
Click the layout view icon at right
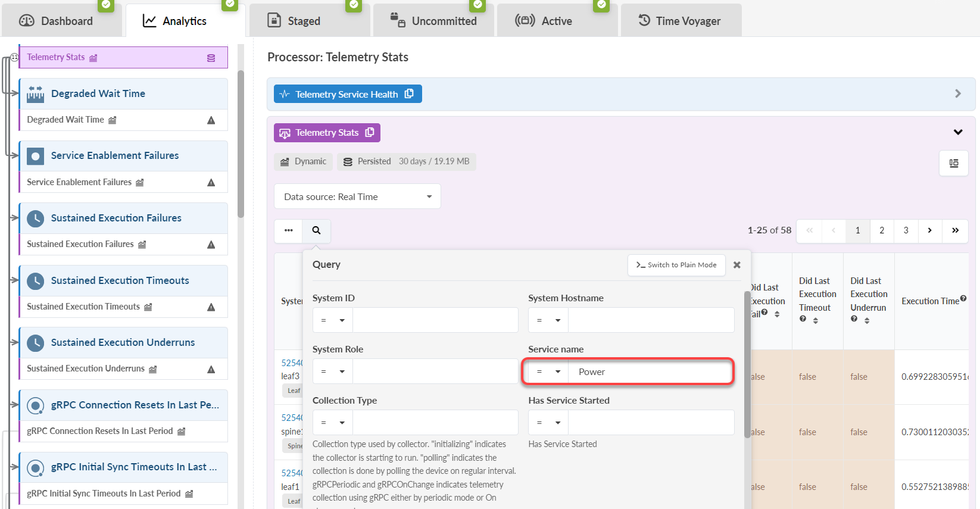point(954,163)
